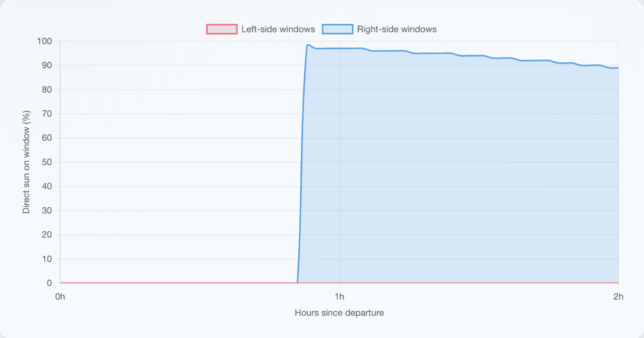Click the 70 y-axis tick label

(48, 114)
